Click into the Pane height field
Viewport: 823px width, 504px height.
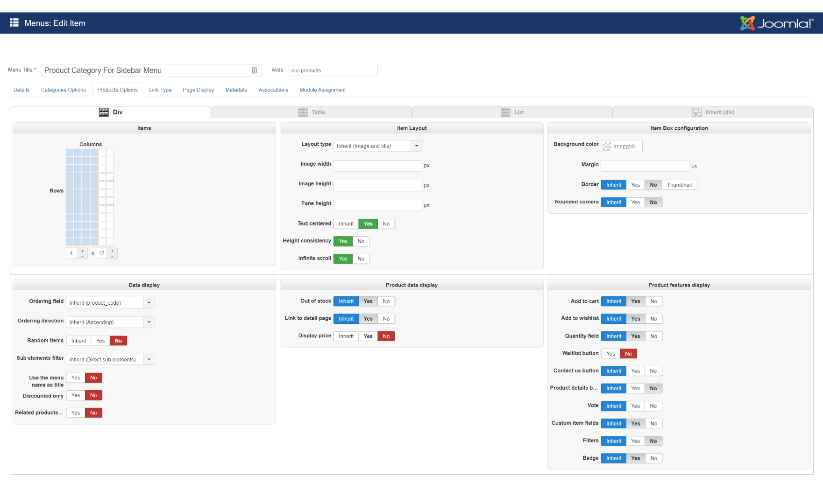tap(377, 205)
